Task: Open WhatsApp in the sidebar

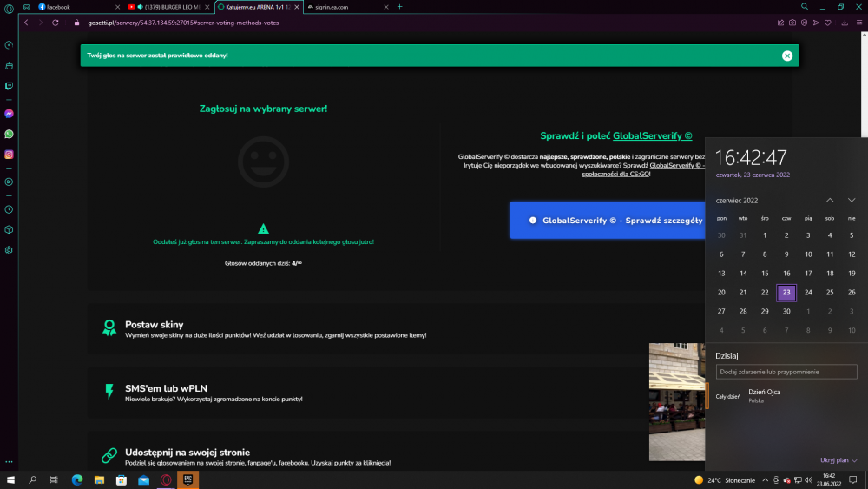Action: point(9,134)
